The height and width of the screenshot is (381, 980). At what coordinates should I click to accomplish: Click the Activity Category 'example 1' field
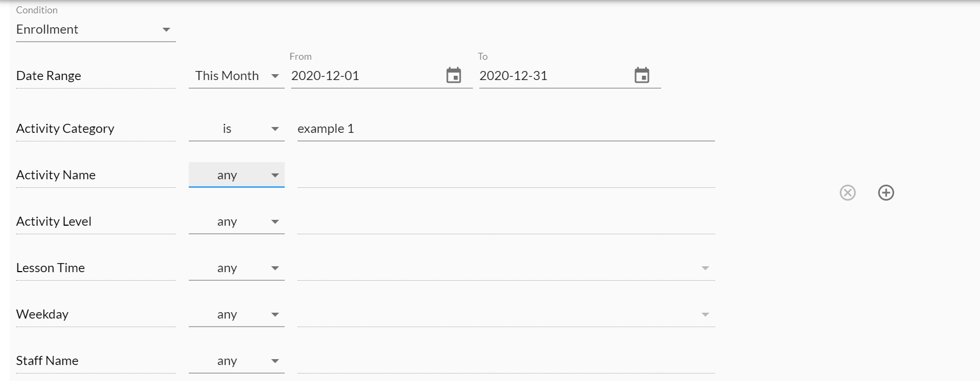coord(505,129)
